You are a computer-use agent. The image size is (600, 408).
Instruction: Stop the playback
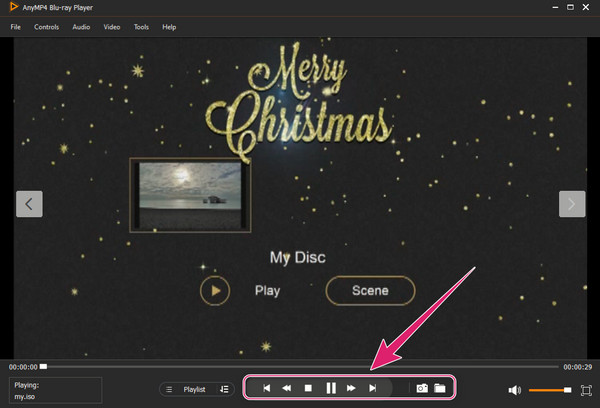click(x=308, y=388)
